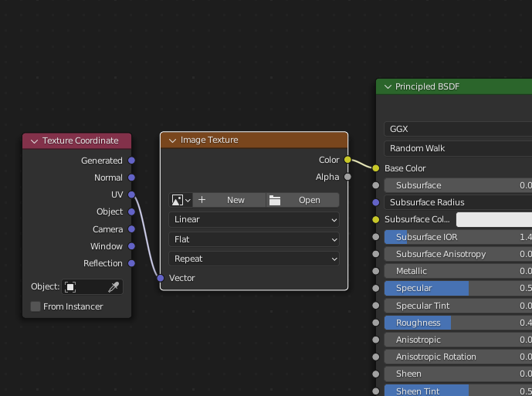Screen dimensions: 532x396
Task: Click the Sheen value slider
Action: [x=458, y=374]
